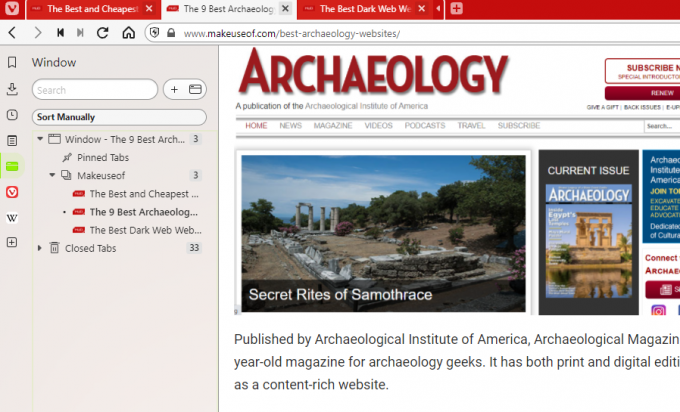680x412 pixels.
Task: Switch to The Best and Cheapest tab
Action: (94, 10)
